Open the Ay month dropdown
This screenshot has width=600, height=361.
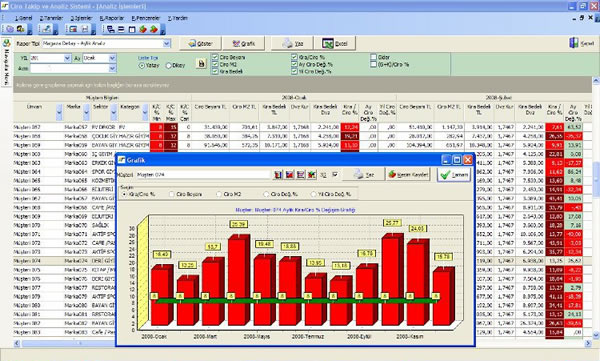click(x=112, y=58)
